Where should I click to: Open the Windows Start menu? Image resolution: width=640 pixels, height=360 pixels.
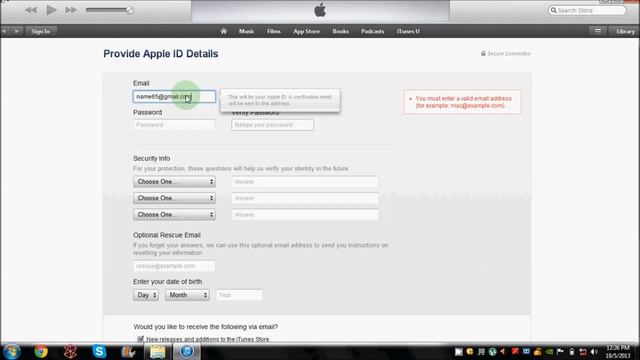click(x=11, y=351)
